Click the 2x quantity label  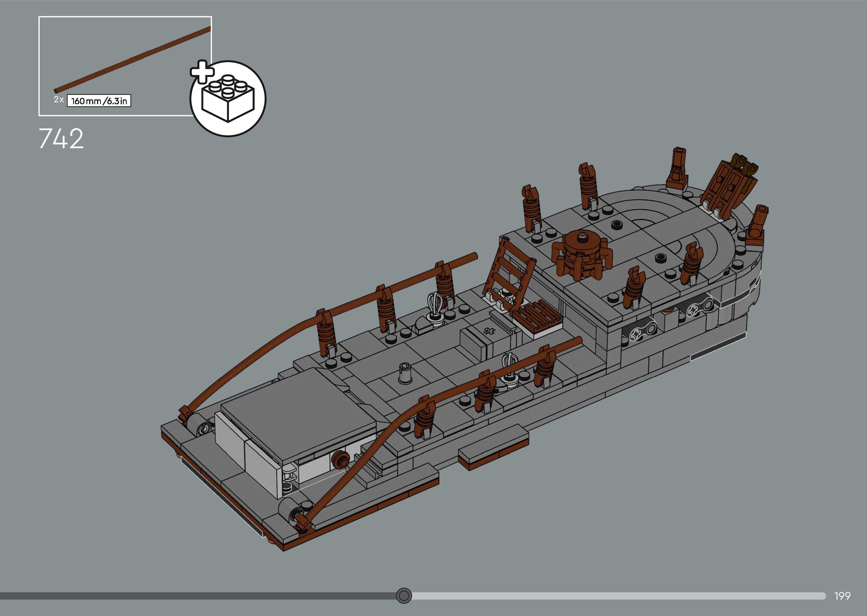(58, 100)
